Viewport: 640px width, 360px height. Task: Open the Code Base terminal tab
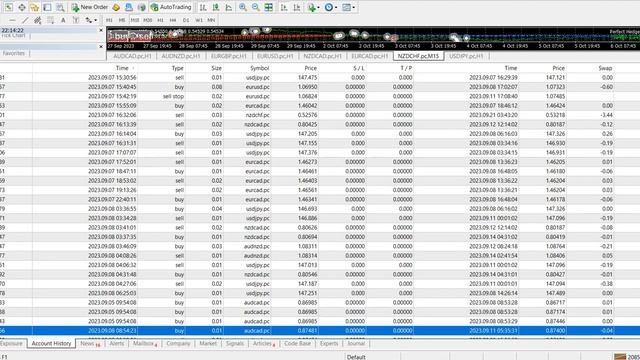(297, 344)
